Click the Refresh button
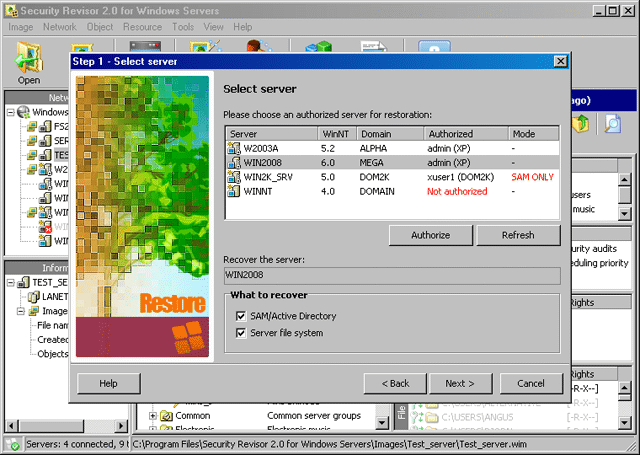Viewport: 640px width, 455px height. coord(518,235)
